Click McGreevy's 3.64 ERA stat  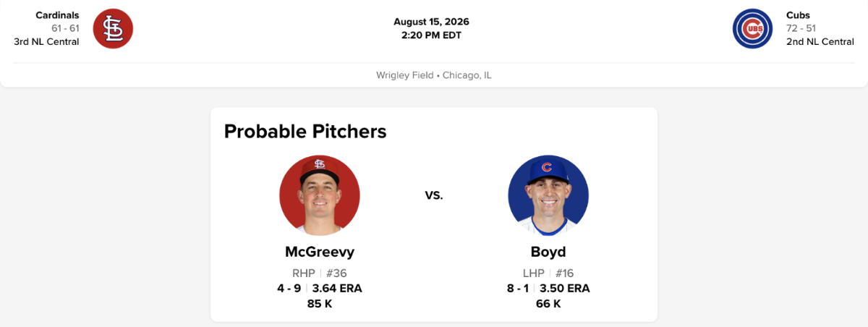pyautogui.click(x=337, y=289)
